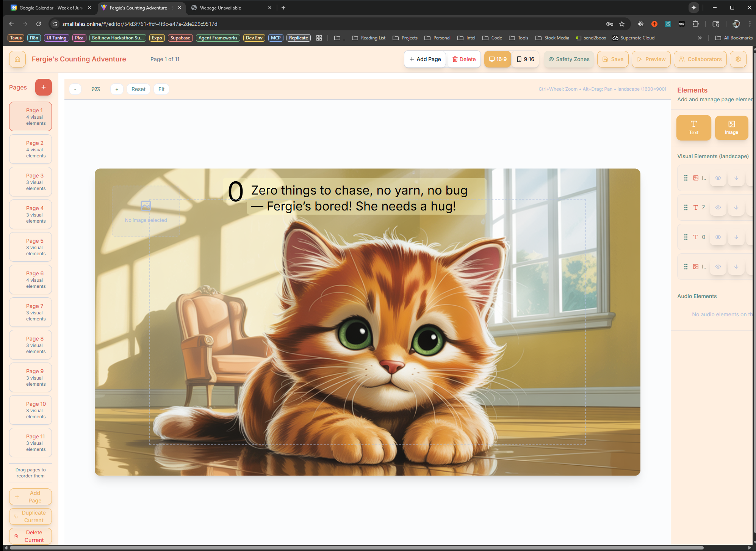
Task: Switch to the 9:16 portrait layout
Action: (x=525, y=59)
